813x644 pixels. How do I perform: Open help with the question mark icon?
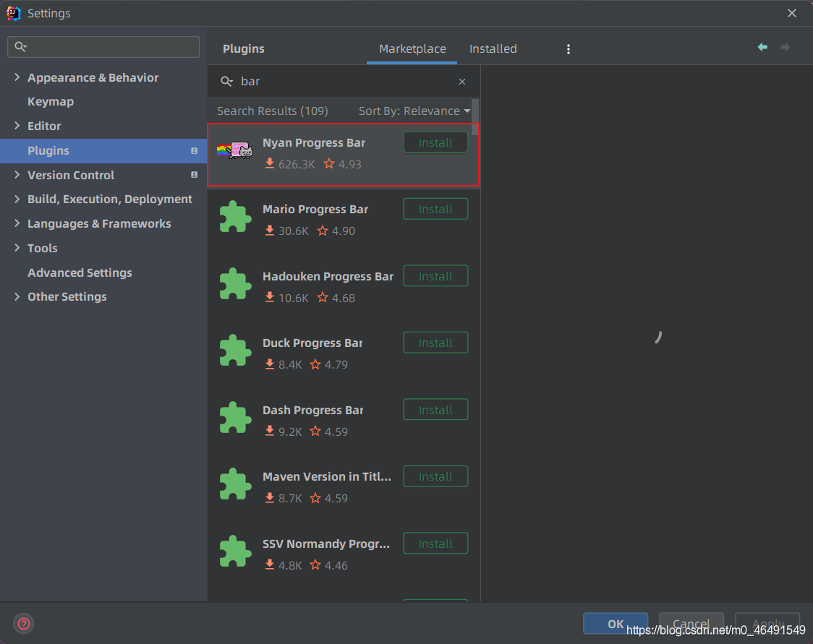point(23,623)
